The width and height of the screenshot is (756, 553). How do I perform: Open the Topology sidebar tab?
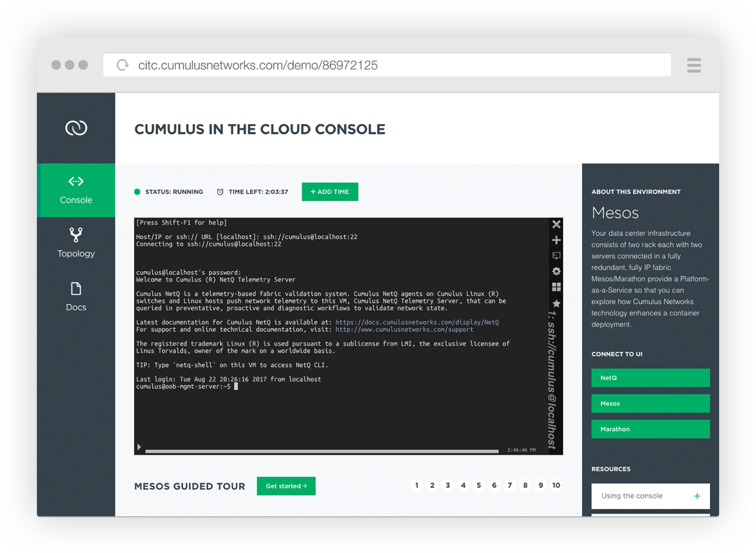click(76, 243)
